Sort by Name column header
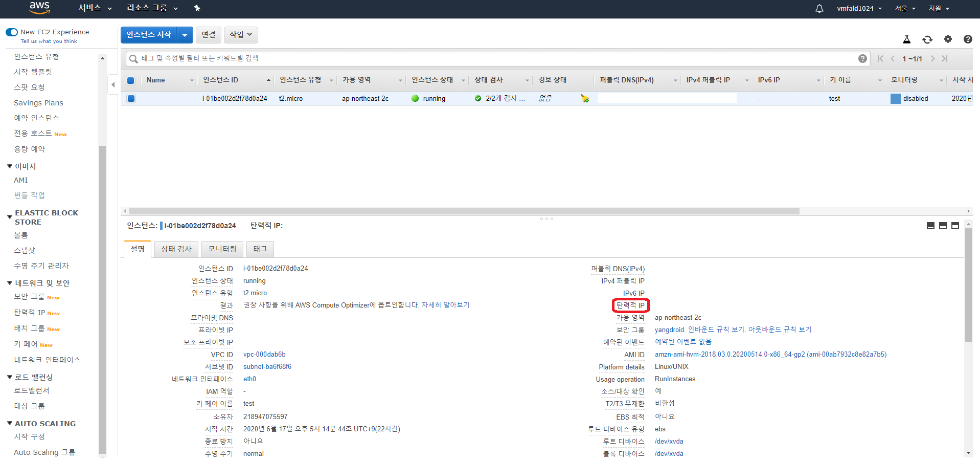Screen dimensions: 980x461 tap(170, 80)
